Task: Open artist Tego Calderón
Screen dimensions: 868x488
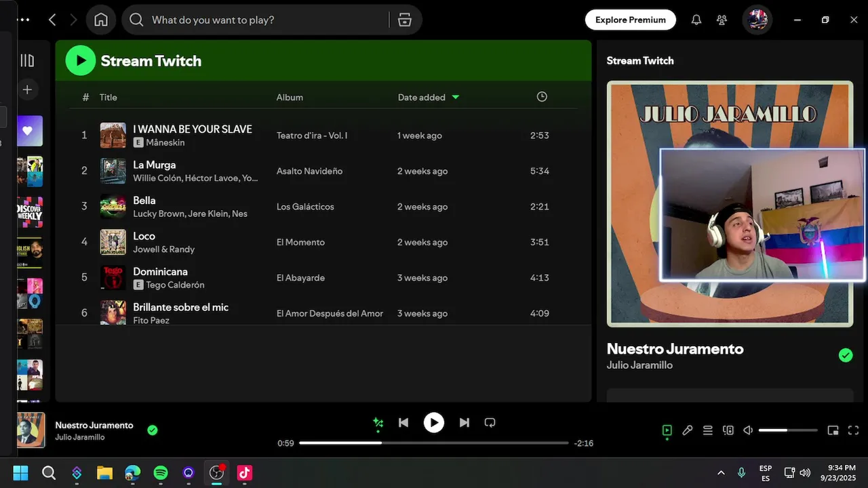Action: tap(175, 285)
